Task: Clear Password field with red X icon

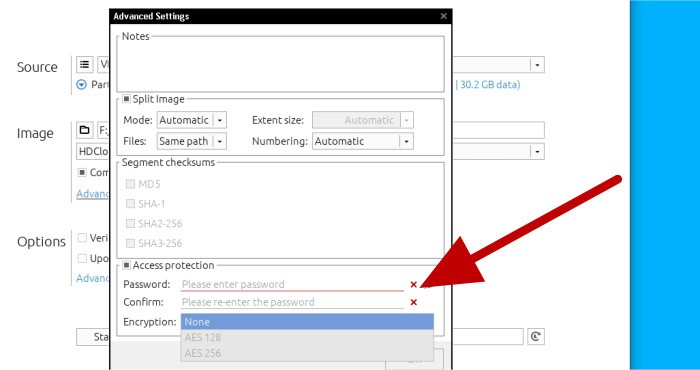Action: click(413, 284)
